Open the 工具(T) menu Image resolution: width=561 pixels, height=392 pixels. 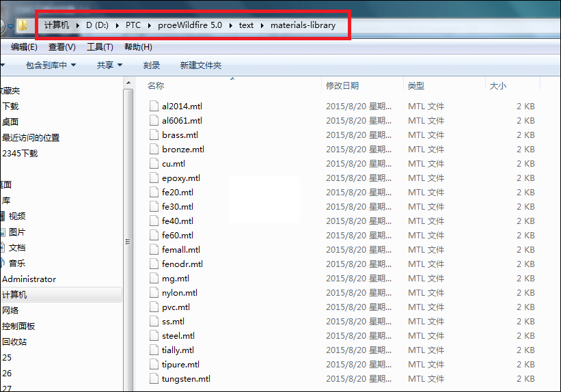click(100, 47)
